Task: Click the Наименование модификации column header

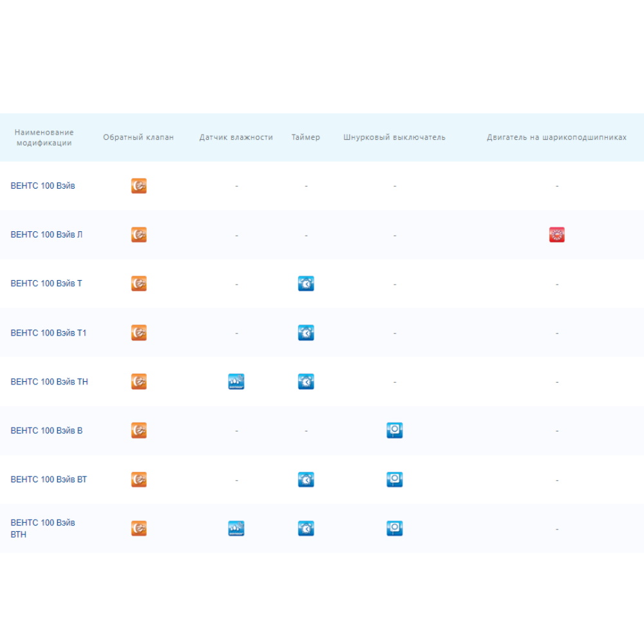Action: (44, 137)
